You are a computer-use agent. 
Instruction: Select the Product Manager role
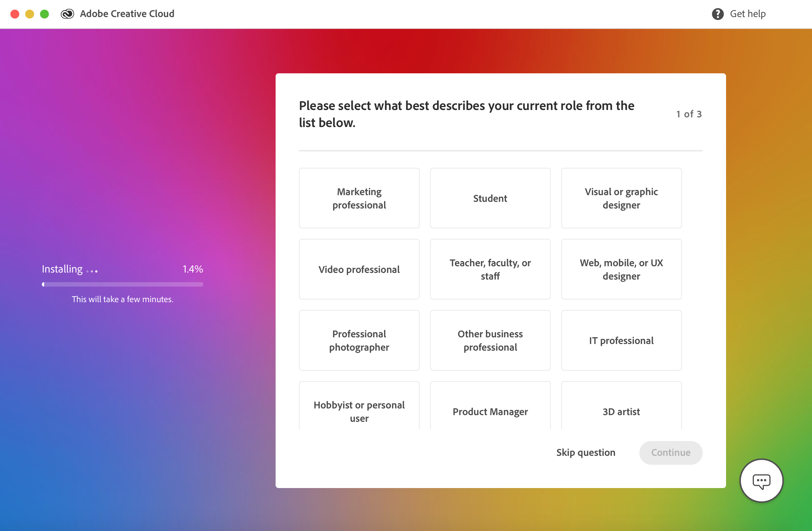490,406
